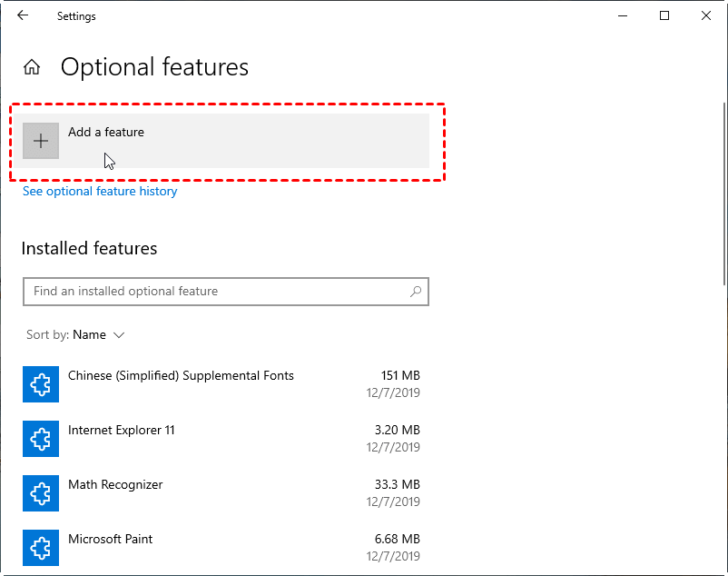Select the Chinese Supplemental Fonts puzzle icon
This screenshot has height=576, width=728.
(41, 384)
